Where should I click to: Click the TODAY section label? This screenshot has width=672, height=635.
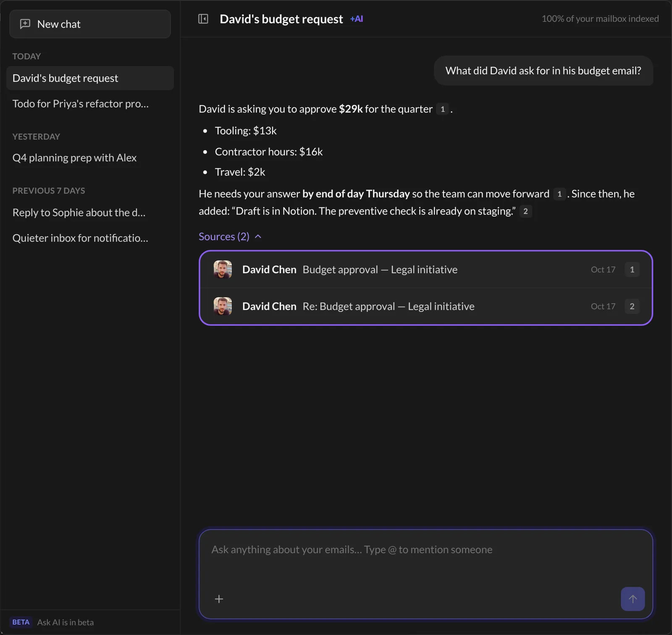click(26, 56)
